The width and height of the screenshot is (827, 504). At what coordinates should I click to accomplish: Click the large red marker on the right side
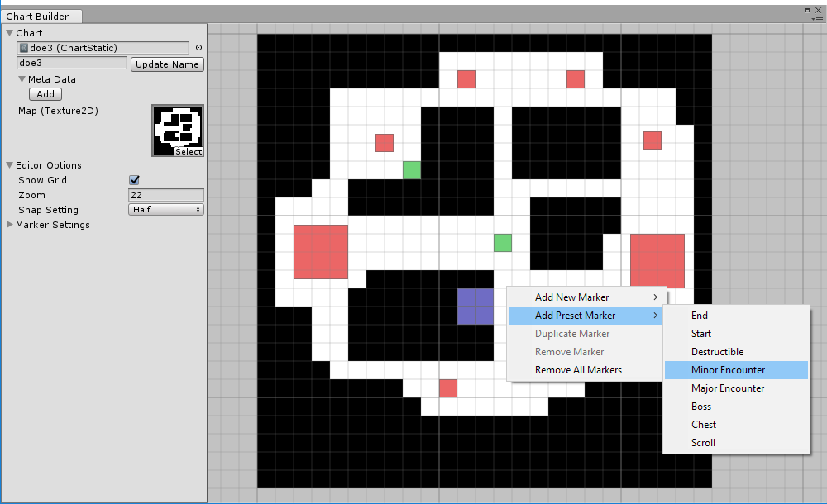[x=657, y=260]
